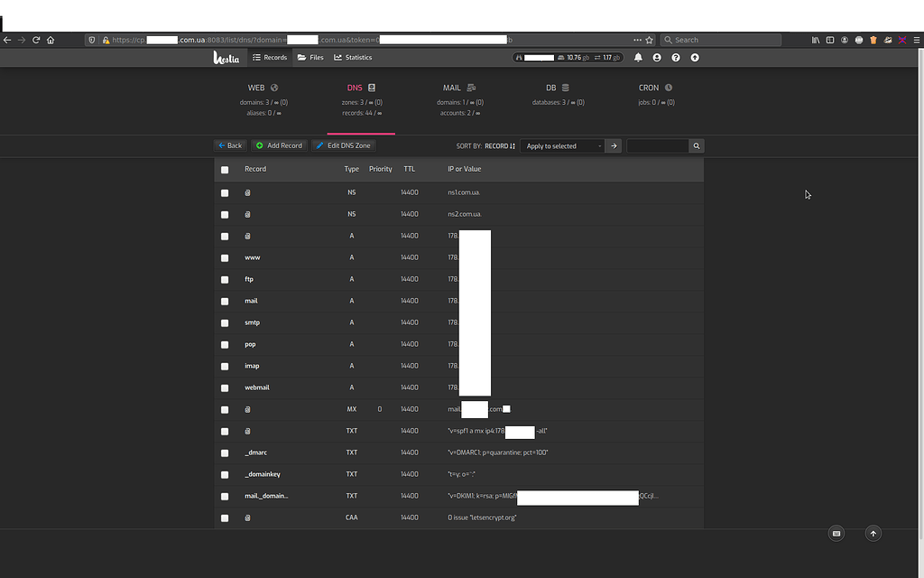Viewport: 924px width, 578px height.
Task: Open the browser home page
Action: 51,40
